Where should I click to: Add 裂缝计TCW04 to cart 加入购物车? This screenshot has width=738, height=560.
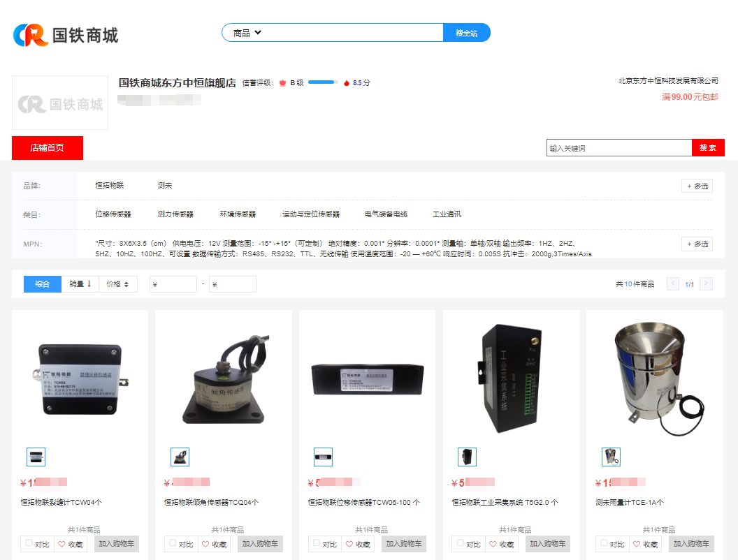click(x=116, y=544)
